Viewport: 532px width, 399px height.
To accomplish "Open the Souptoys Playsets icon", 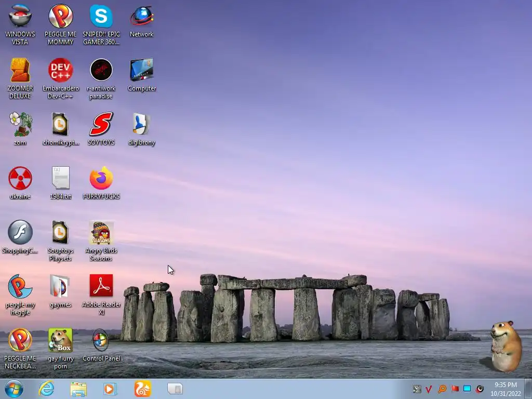I will click(60, 241).
